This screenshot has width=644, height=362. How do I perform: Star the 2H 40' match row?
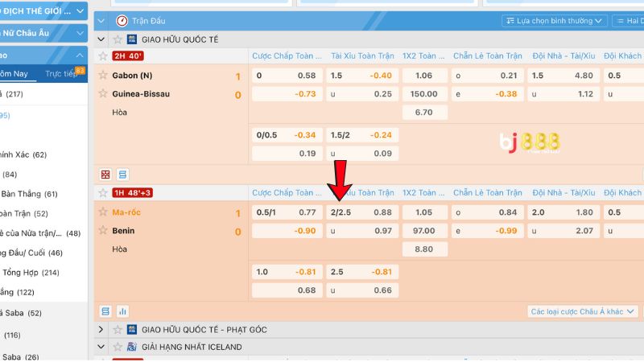pos(103,56)
